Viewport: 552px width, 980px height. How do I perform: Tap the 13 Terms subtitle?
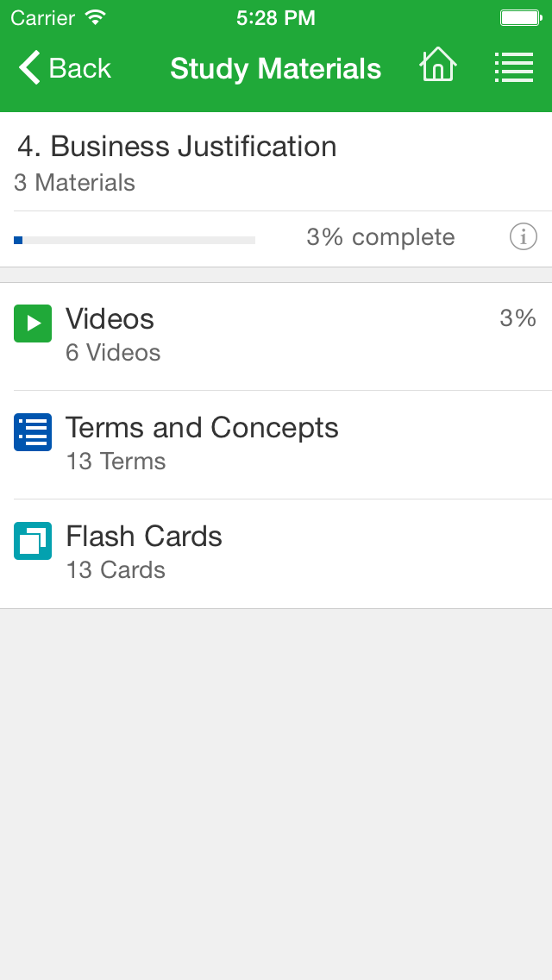tap(116, 462)
